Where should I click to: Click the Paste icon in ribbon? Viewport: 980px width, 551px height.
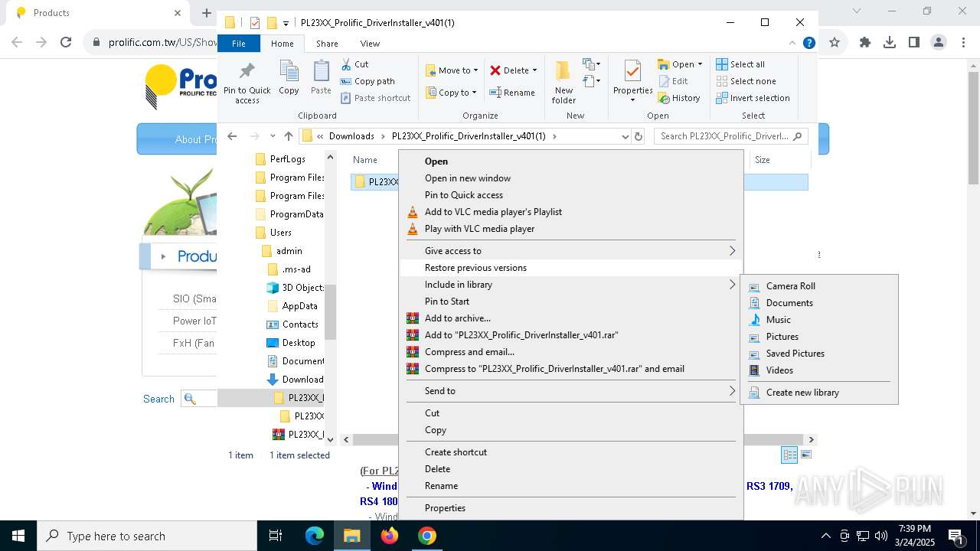[x=321, y=78]
